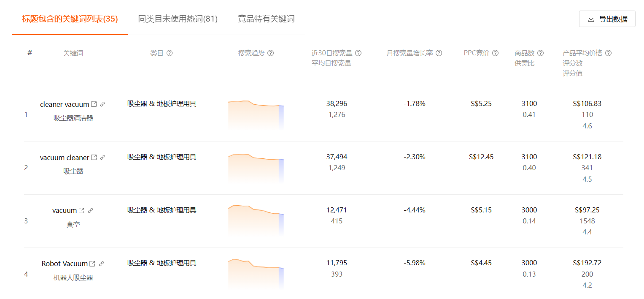Show help icon for 产品平均价格 column
Screen dimensions: 644x299
pos(609,53)
